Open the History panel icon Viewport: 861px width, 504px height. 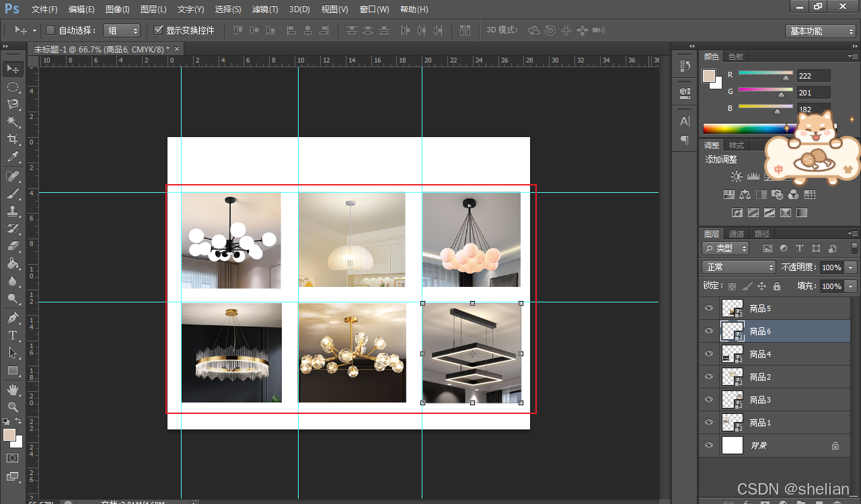[685, 66]
